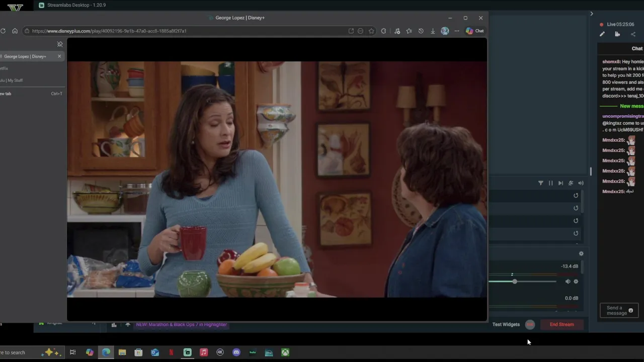Open Task View on the taskbar
Image resolution: width=644 pixels, height=362 pixels.
coord(72,352)
